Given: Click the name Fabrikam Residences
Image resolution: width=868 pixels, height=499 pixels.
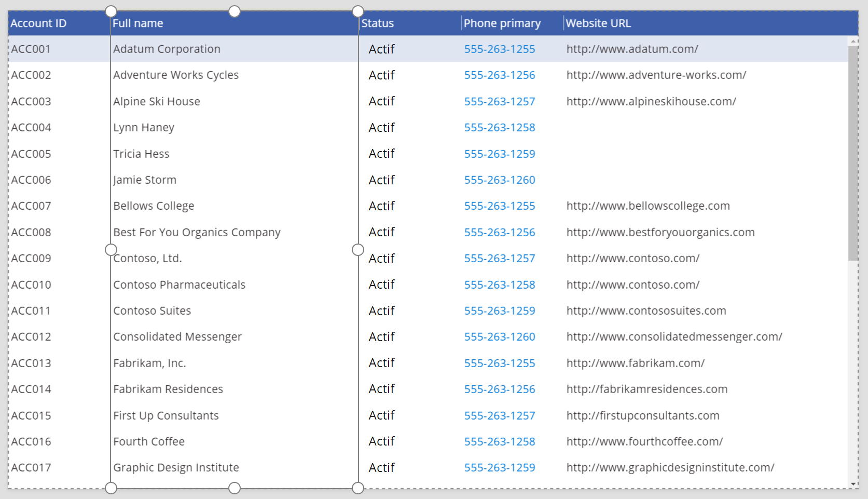Looking at the screenshot, I should (168, 389).
